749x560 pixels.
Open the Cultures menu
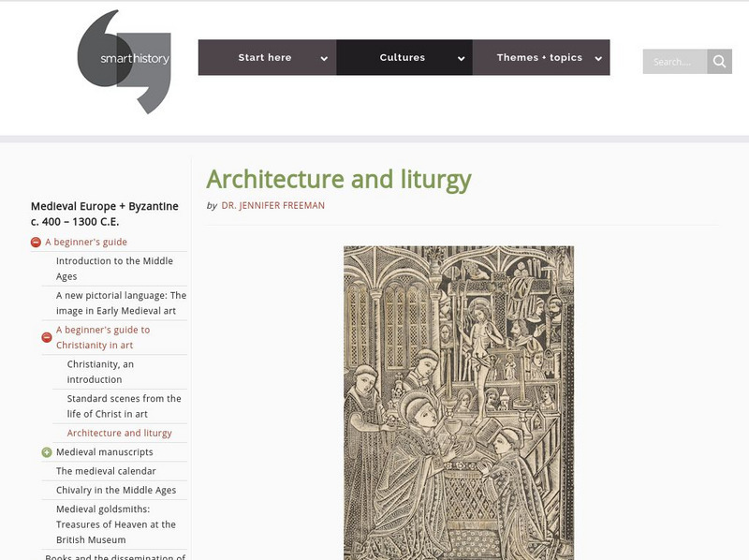pos(404,57)
